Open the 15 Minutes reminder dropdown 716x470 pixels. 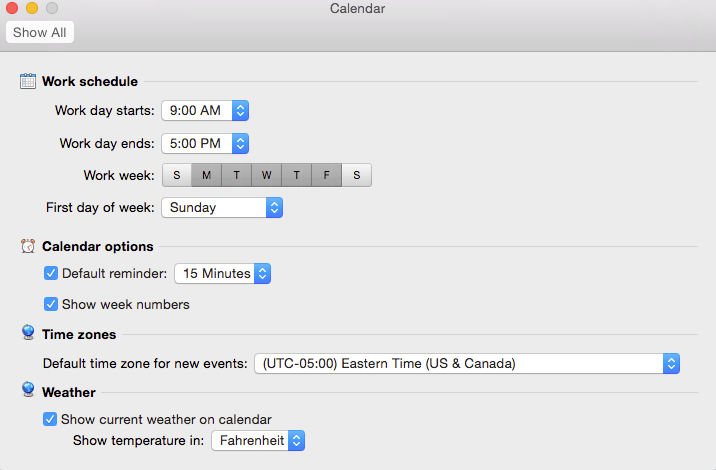[x=222, y=274]
